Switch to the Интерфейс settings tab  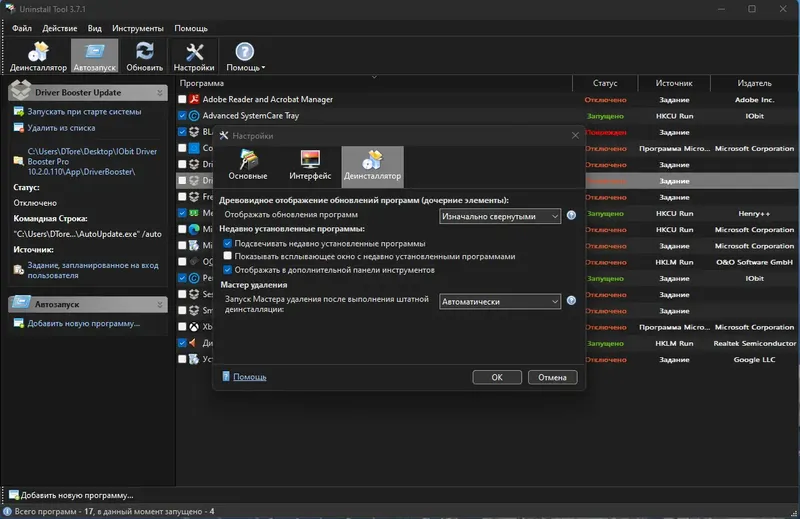[x=310, y=166]
